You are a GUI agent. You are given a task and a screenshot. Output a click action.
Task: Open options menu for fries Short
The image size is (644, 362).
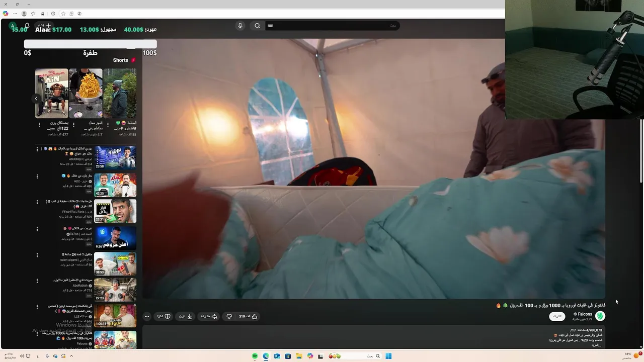(73, 124)
